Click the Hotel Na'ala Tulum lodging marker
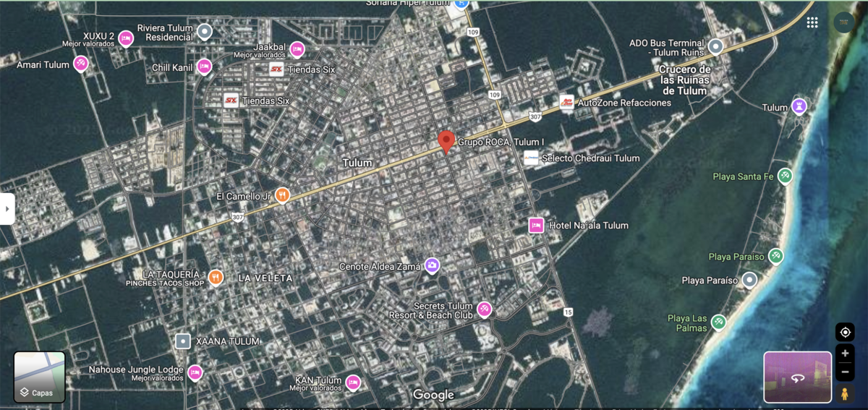Image resolution: width=868 pixels, height=410 pixels. [536, 226]
